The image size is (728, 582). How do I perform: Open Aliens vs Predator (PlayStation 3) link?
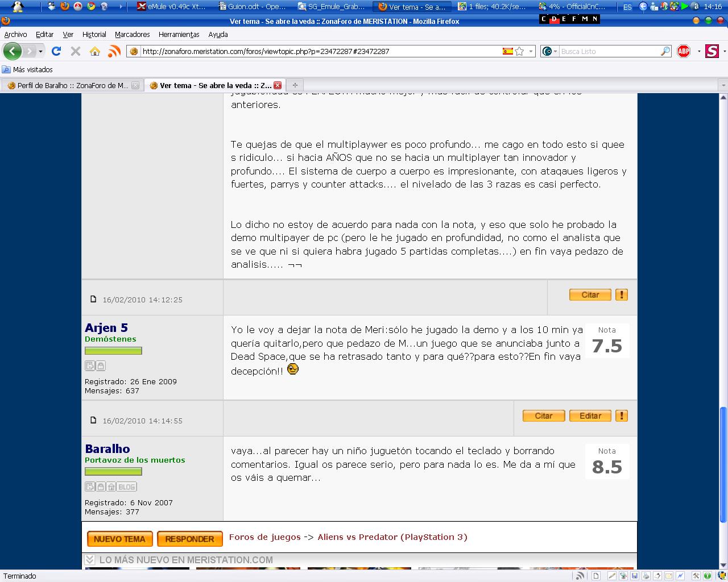tap(392, 537)
